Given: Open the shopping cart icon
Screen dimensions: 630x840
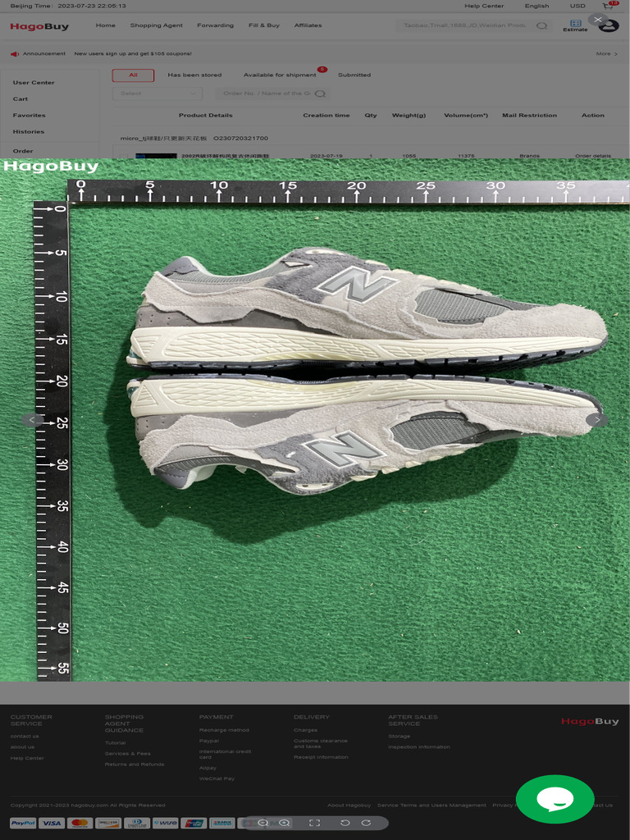Looking at the screenshot, I should 608,7.
